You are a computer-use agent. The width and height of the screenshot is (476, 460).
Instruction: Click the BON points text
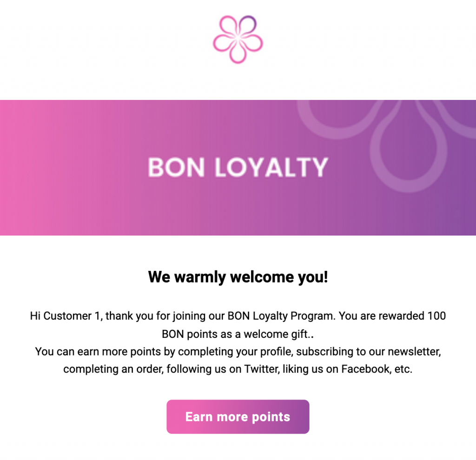(x=185, y=334)
